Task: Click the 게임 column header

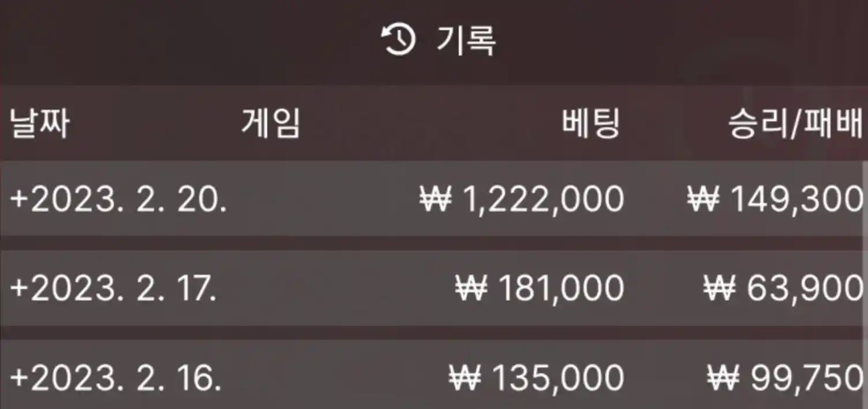Action: pos(271,123)
